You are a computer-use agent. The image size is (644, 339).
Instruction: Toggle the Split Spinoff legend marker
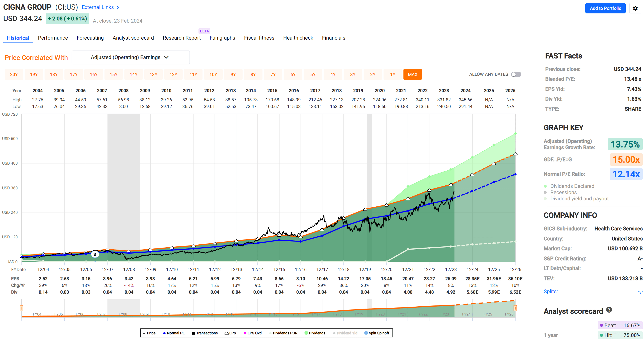(366, 333)
